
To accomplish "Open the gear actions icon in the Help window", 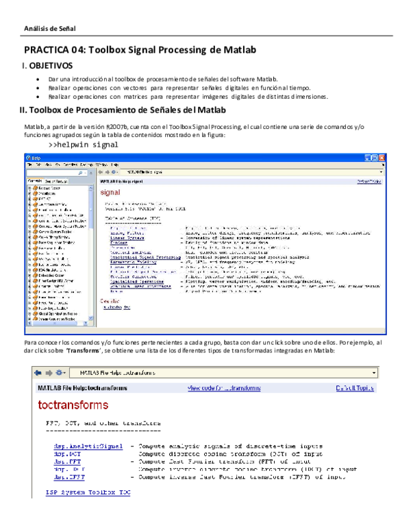I will 114,172.
